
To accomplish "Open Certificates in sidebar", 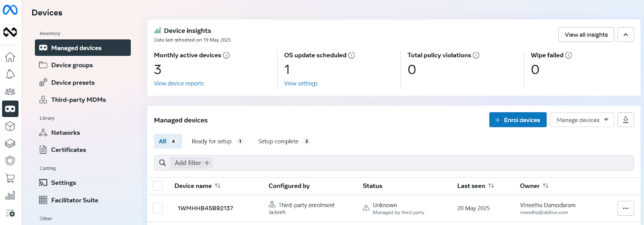I will click(83, 150).
